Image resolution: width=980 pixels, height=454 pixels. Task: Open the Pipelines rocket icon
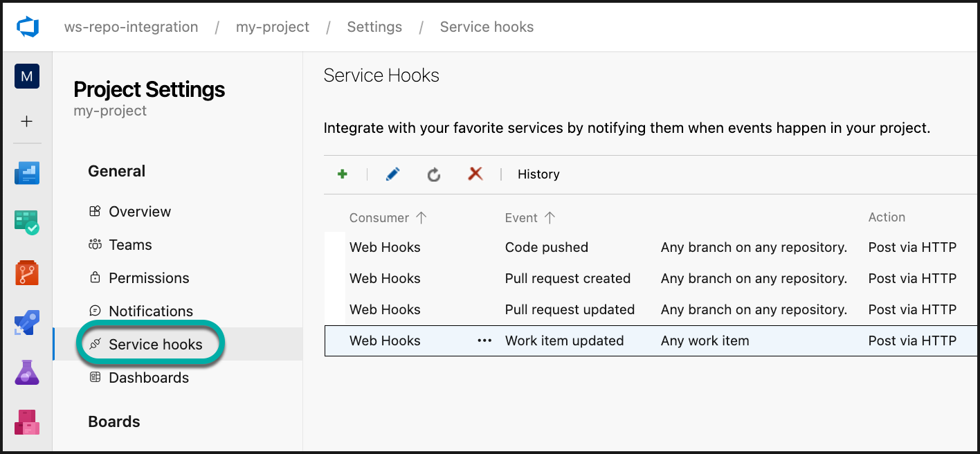(x=27, y=323)
